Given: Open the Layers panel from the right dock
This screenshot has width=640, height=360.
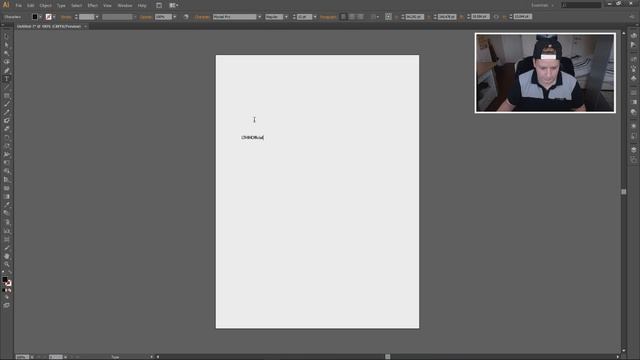Looking at the screenshot, I should 633,150.
